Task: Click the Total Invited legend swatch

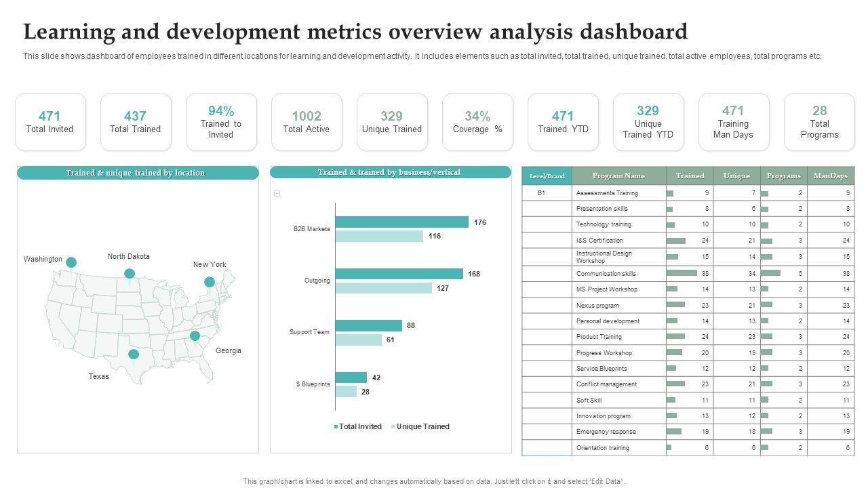Action: click(336, 427)
